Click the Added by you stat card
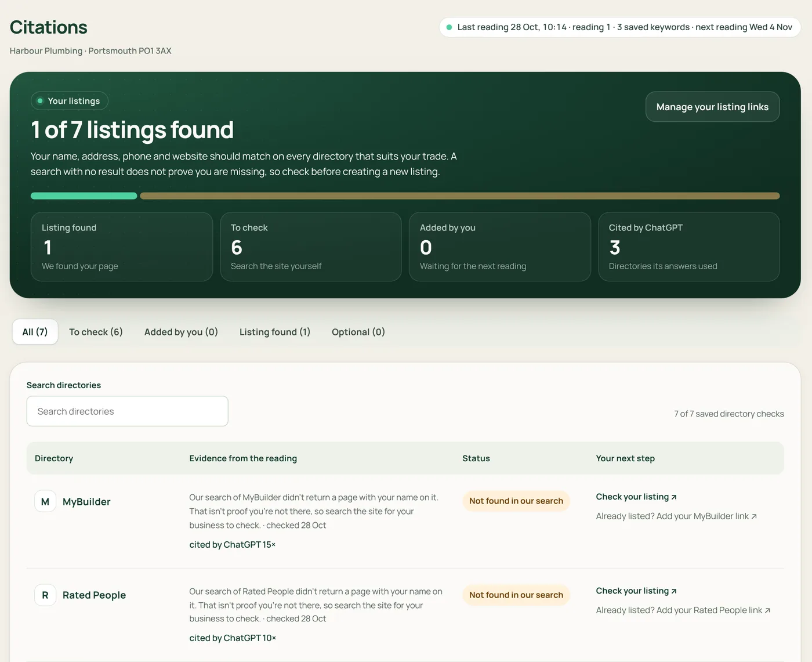 pos(500,247)
